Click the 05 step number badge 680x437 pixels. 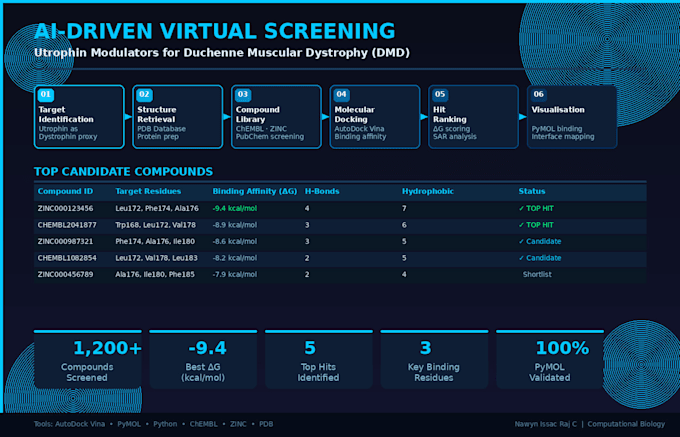(x=440, y=95)
